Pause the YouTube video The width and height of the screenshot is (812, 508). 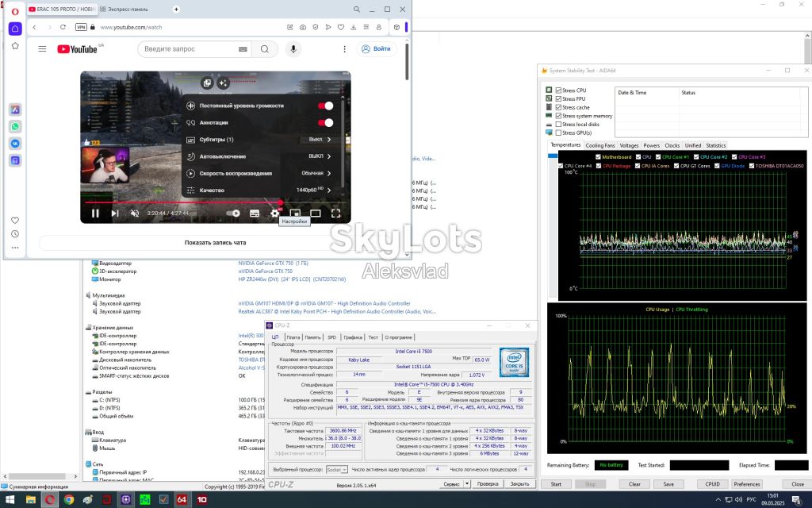tap(95, 213)
